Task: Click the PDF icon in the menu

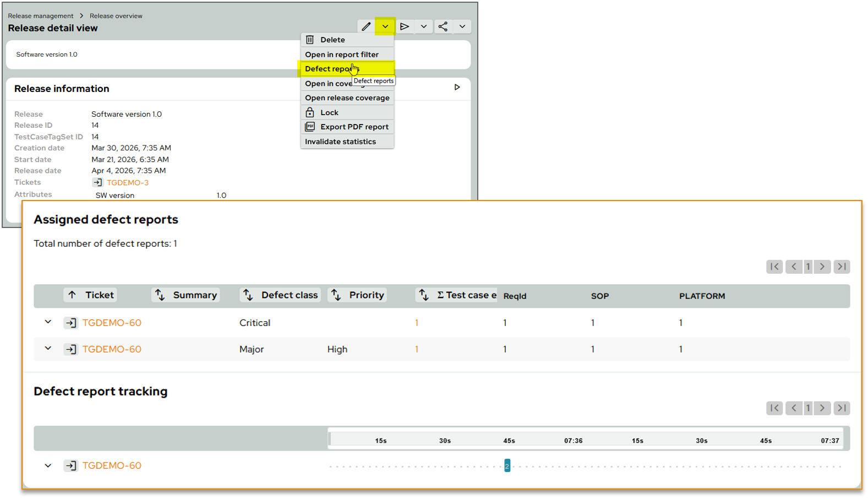Action: click(x=310, y=127)
